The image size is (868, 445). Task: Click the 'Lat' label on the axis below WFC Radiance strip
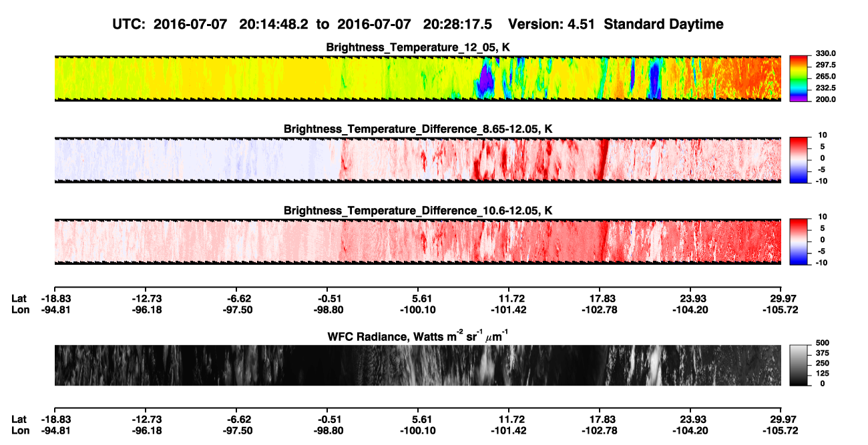[x=19, y=420]
